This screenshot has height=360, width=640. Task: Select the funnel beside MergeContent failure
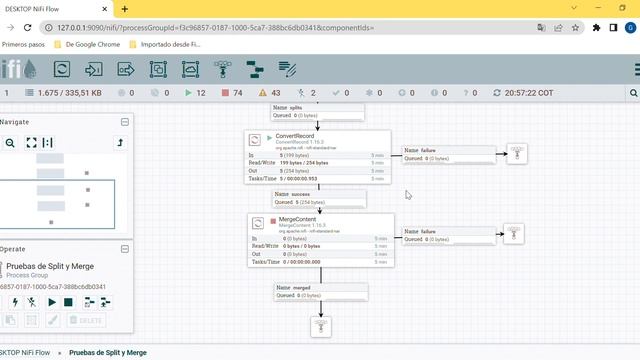pos(513,234)
